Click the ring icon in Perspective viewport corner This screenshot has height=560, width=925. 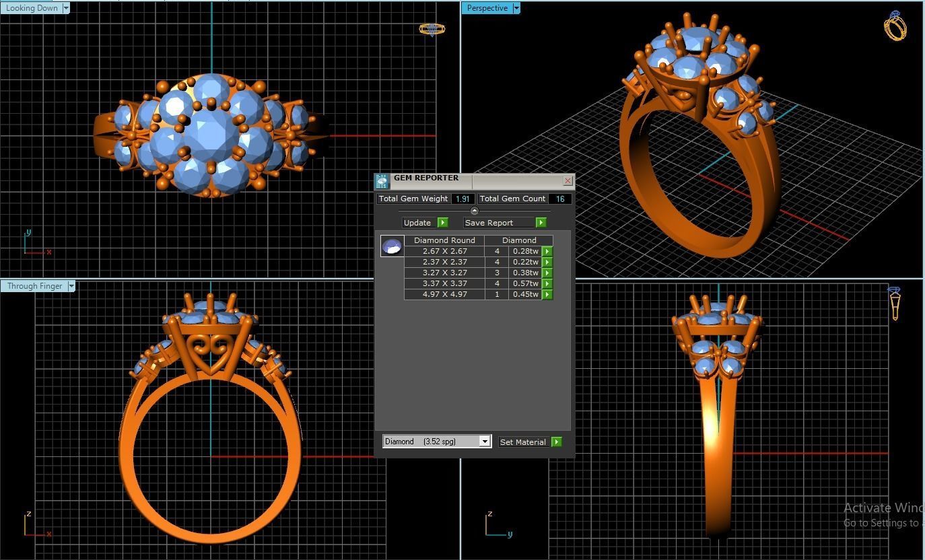[895, 26]
